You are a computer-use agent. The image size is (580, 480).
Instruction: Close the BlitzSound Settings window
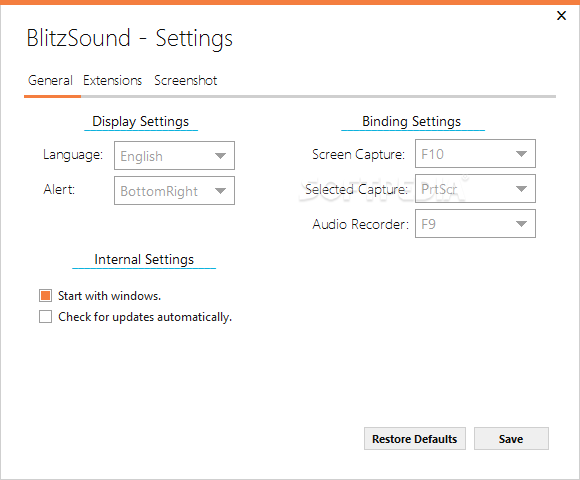click(x=561, y=16)
